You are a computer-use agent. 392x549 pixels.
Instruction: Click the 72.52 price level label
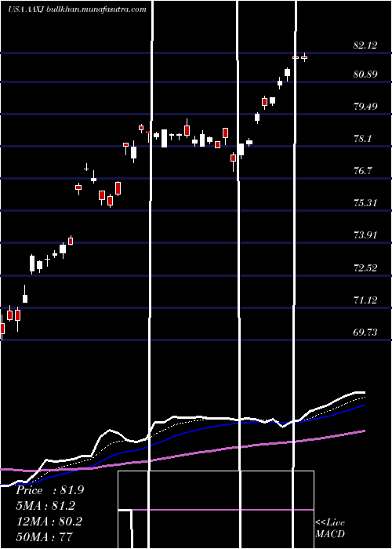tap(365, 268)
